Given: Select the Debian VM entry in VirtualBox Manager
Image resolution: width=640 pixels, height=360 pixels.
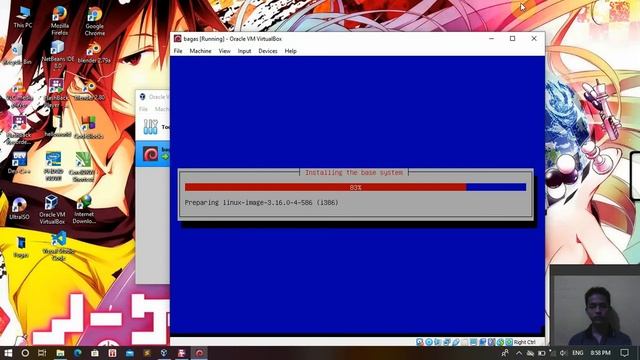Looking at the screenshot, I should click(153, 154).
